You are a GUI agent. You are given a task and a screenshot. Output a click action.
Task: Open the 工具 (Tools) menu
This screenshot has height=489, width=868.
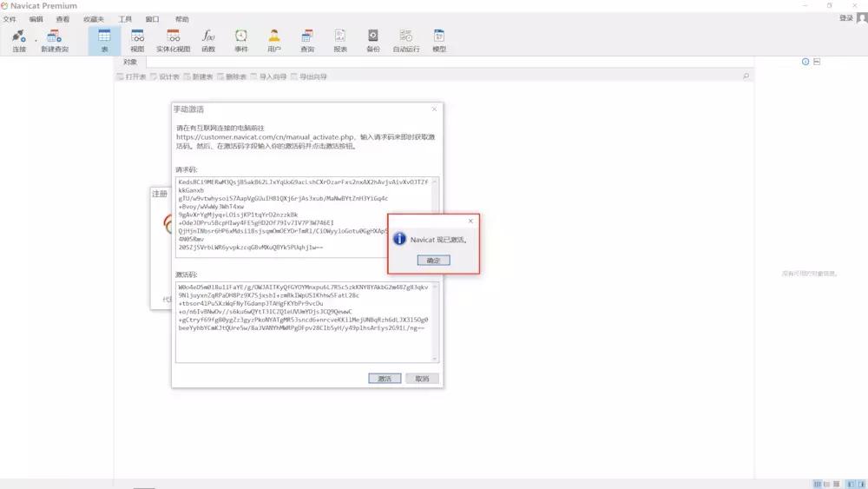125,19
